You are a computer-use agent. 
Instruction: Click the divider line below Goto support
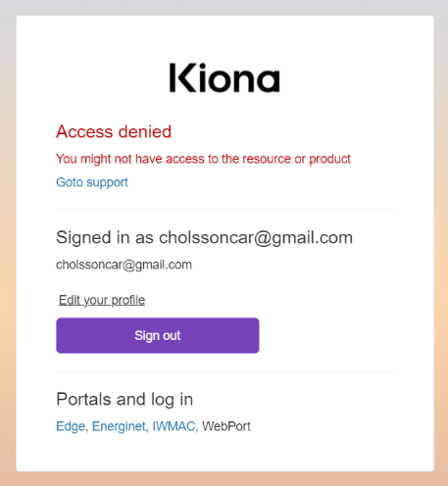pos(225,209)
